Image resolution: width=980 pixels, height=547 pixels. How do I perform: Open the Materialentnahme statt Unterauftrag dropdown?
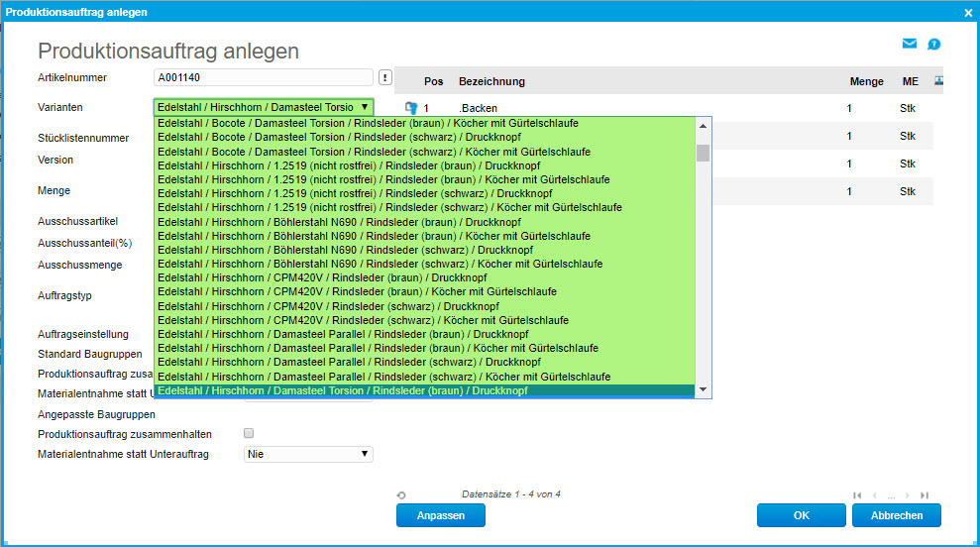(x=307, y=454)
